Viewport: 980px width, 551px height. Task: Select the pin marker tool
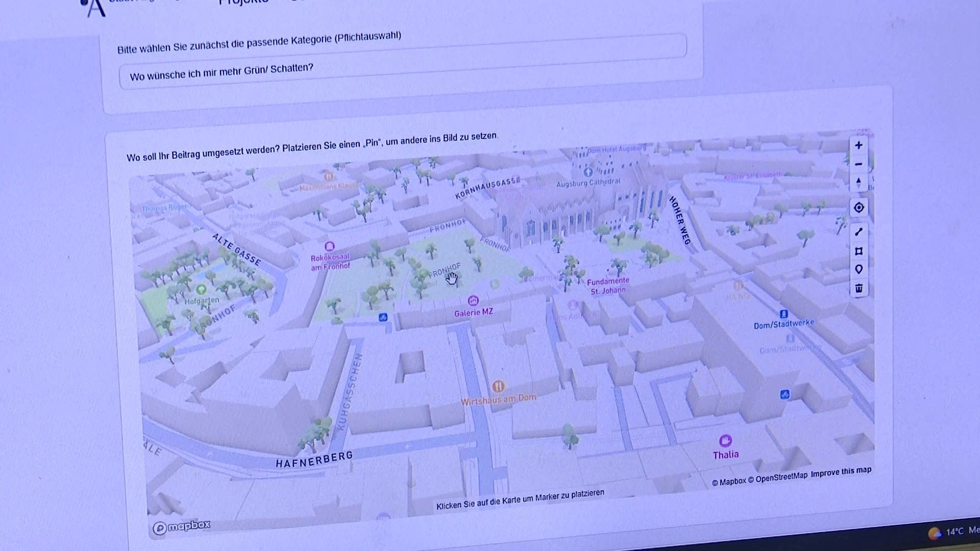[859, 269]
